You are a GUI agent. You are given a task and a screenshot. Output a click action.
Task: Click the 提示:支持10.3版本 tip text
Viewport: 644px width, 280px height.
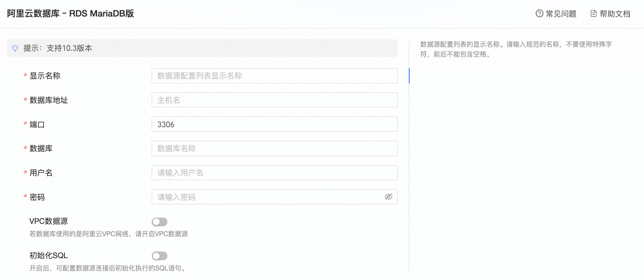pyautogui.click(x=58, y=48)
